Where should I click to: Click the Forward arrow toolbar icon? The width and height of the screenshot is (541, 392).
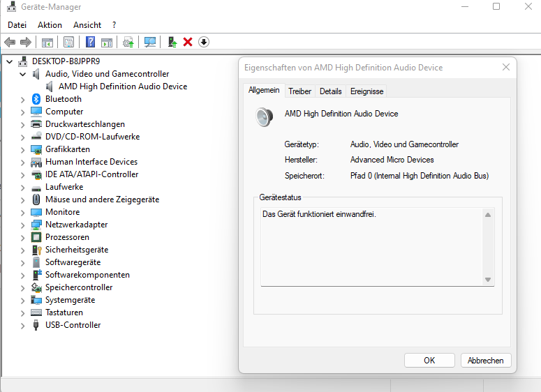point(26,42)
